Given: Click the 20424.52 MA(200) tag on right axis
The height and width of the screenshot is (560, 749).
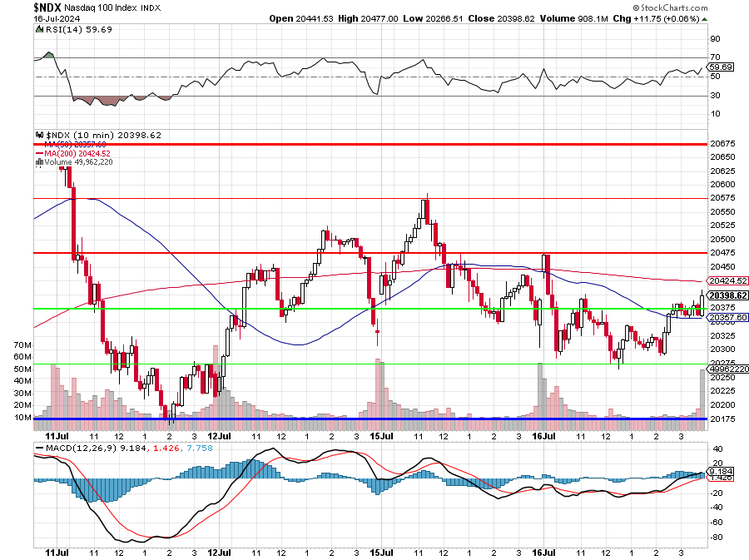Looking at the screenshot, I should coord(727,281).
